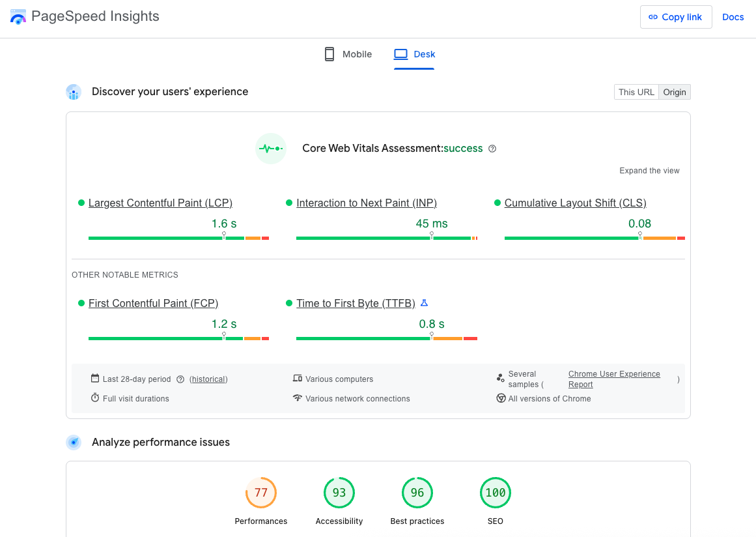Click the Copy link button

(676, 18)
